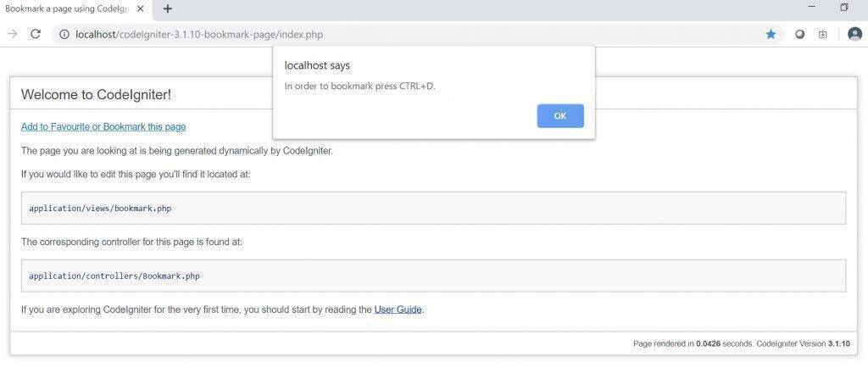Open the User Guide link
The image size is (868, 368).
(x=398, y=309)
